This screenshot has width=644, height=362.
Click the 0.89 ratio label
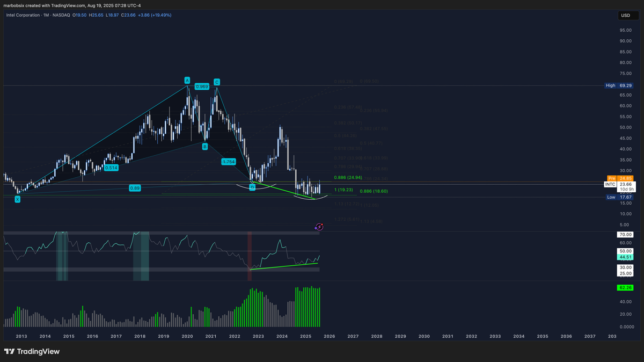135,188
